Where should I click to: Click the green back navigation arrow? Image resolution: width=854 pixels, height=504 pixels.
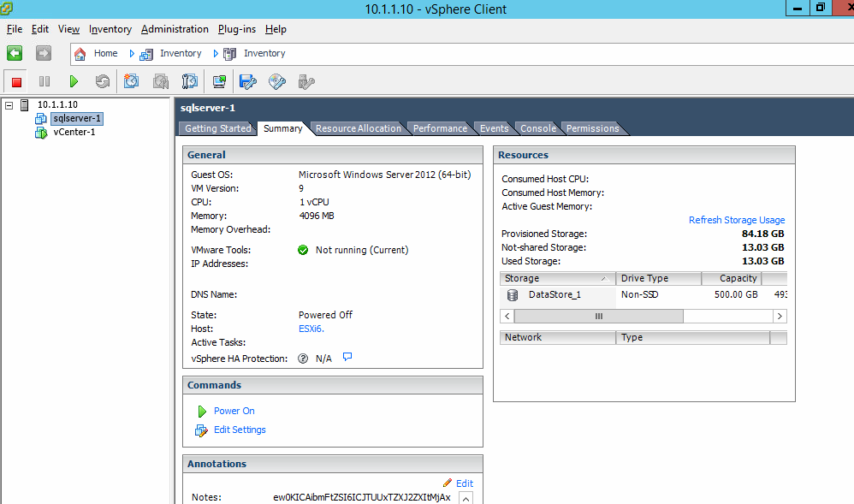click(x=15, y=53)
